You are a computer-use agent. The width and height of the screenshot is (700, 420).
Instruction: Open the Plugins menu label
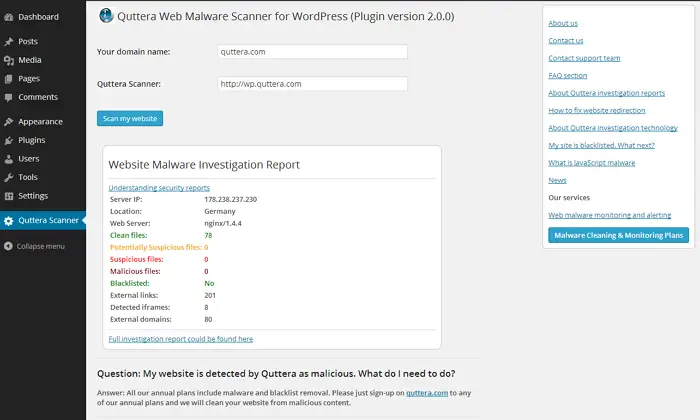point(32,140)
